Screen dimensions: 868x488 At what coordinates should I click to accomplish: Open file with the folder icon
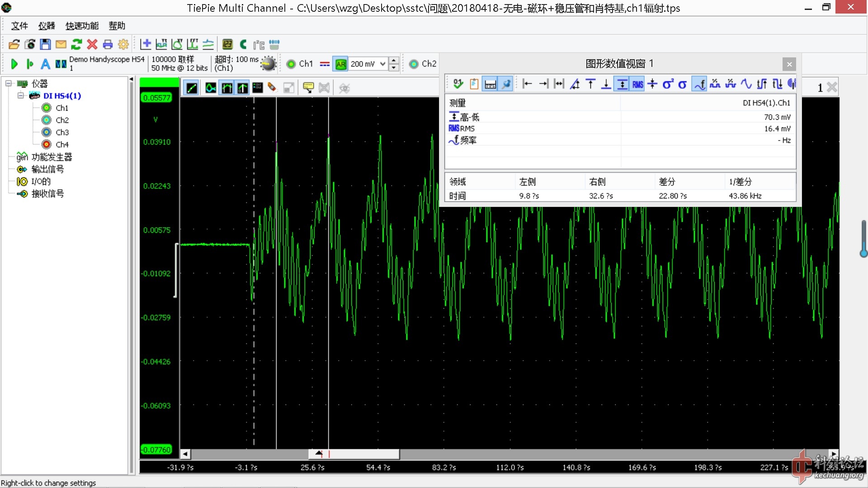(x=14, y=44)
